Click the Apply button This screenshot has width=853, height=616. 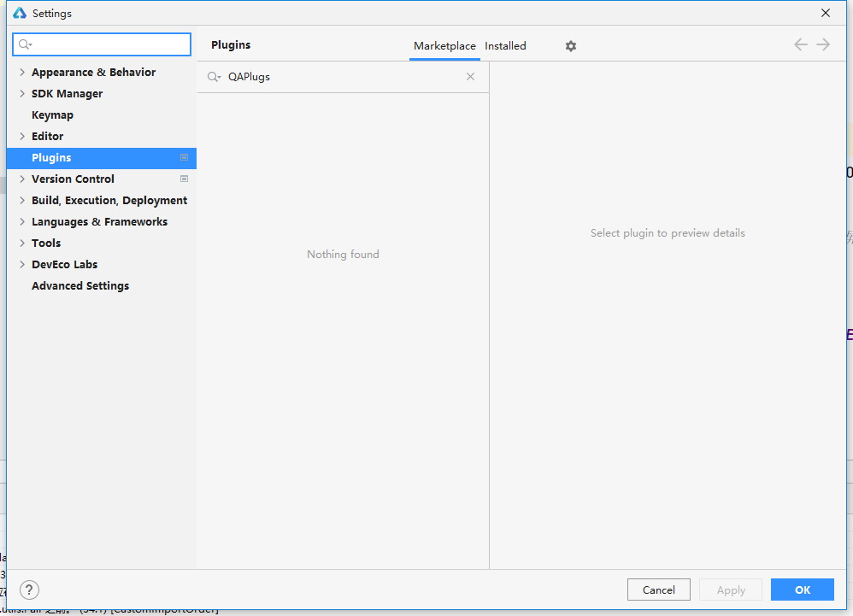click(x=731, y=590)
